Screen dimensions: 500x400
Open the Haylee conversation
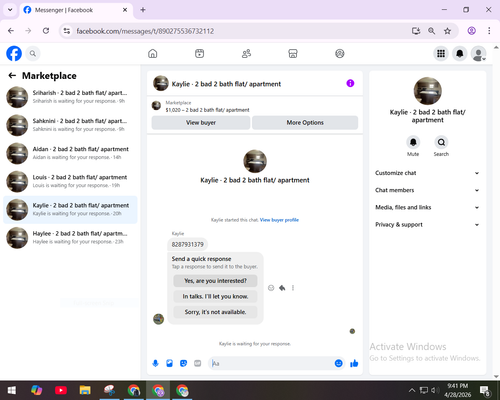pos(70,238)
